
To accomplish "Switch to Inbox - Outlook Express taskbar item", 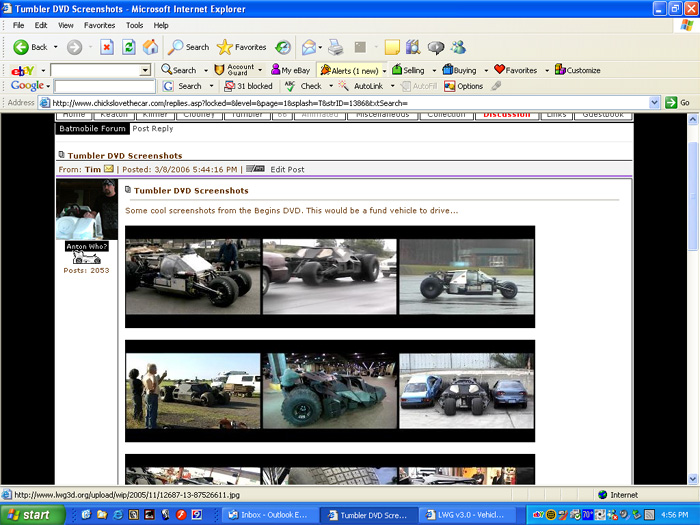I will (x=269, y=515).
